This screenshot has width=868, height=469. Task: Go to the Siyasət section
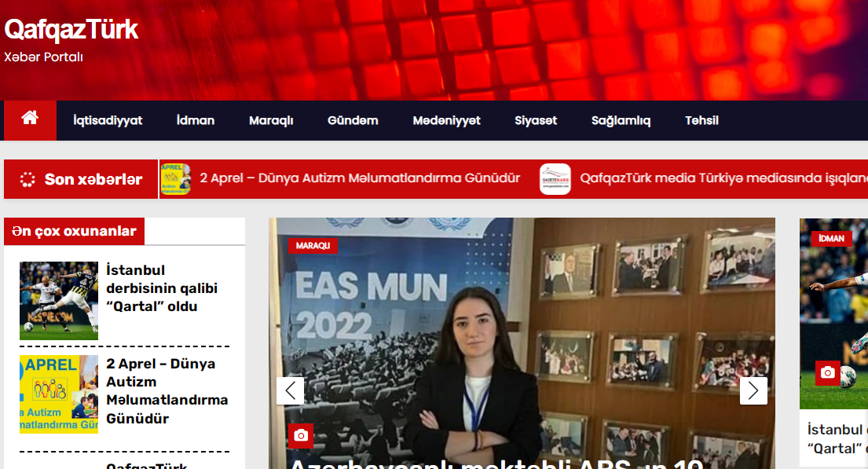point(536,120)
